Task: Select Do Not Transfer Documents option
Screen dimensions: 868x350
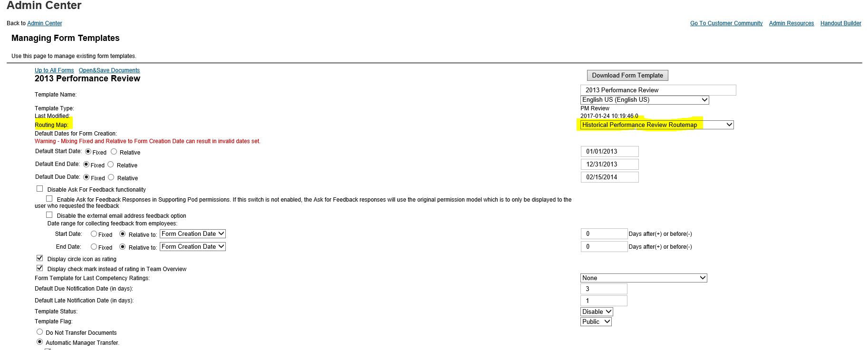Action: [x=40, y=332]
